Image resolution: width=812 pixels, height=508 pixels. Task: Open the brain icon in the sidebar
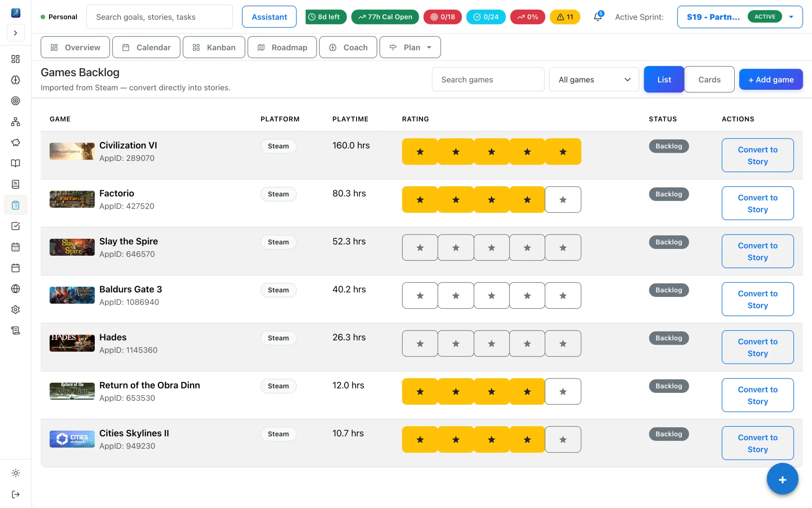16,80
